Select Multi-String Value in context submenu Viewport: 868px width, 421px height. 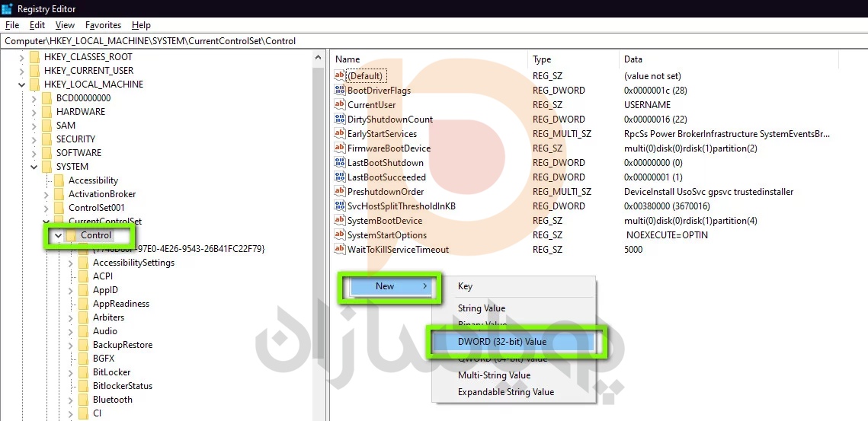click(494, 375)
